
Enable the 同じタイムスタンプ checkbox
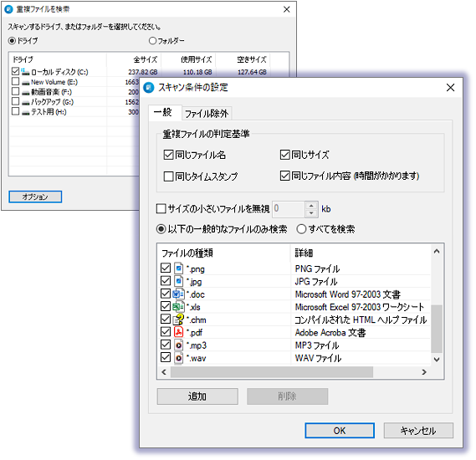coord(168,176)
